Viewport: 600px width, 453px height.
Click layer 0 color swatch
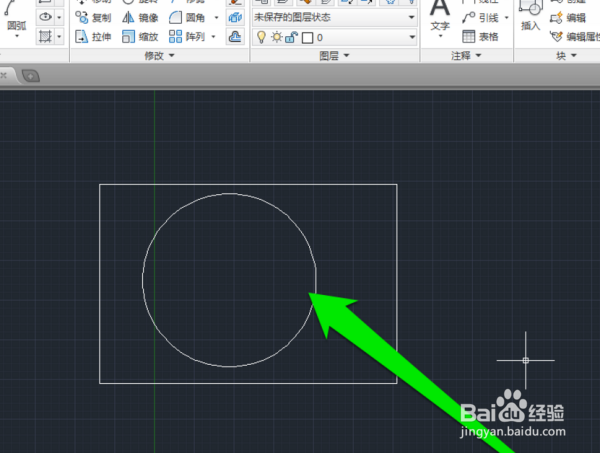click(x=307, y=38)
